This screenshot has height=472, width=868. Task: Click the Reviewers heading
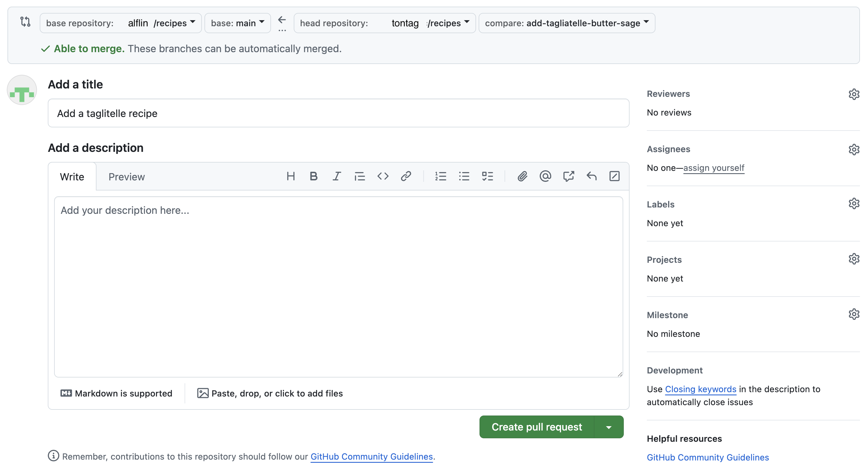668,94
